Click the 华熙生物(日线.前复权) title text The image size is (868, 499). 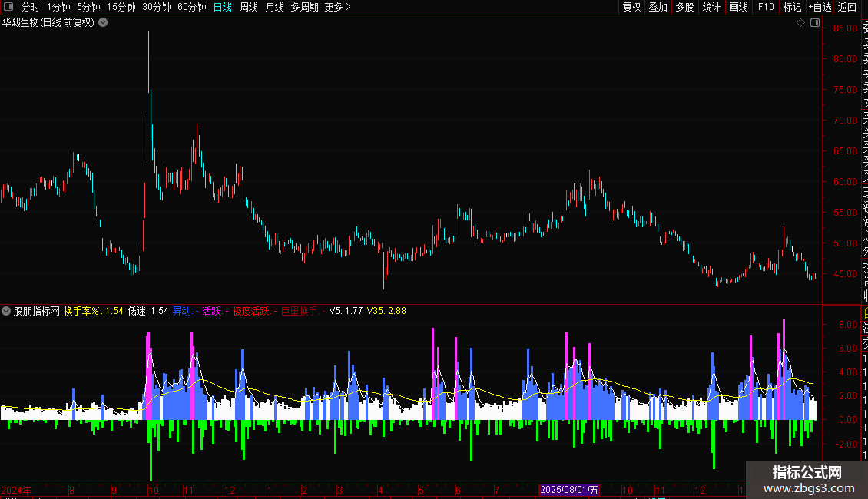coord(48,23)
